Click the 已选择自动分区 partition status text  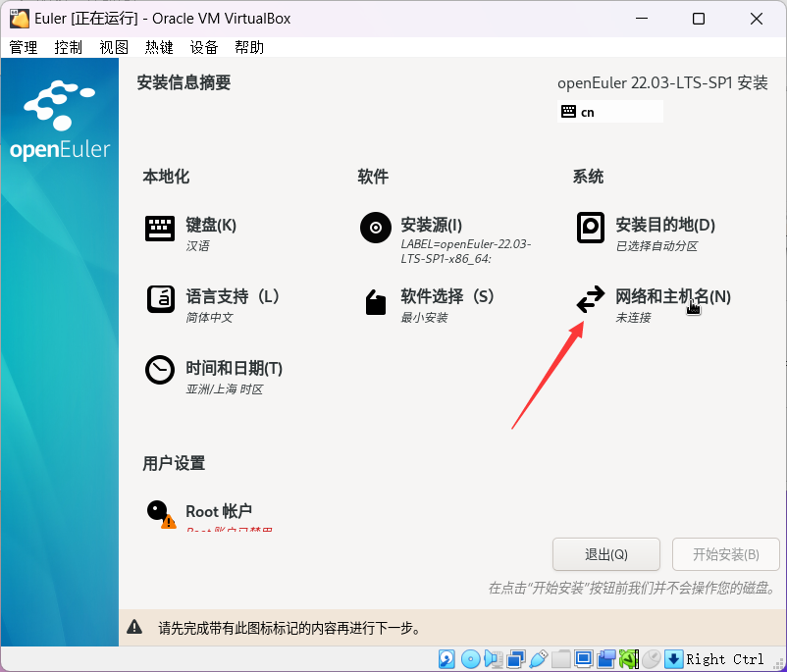[x=657, y=246]
